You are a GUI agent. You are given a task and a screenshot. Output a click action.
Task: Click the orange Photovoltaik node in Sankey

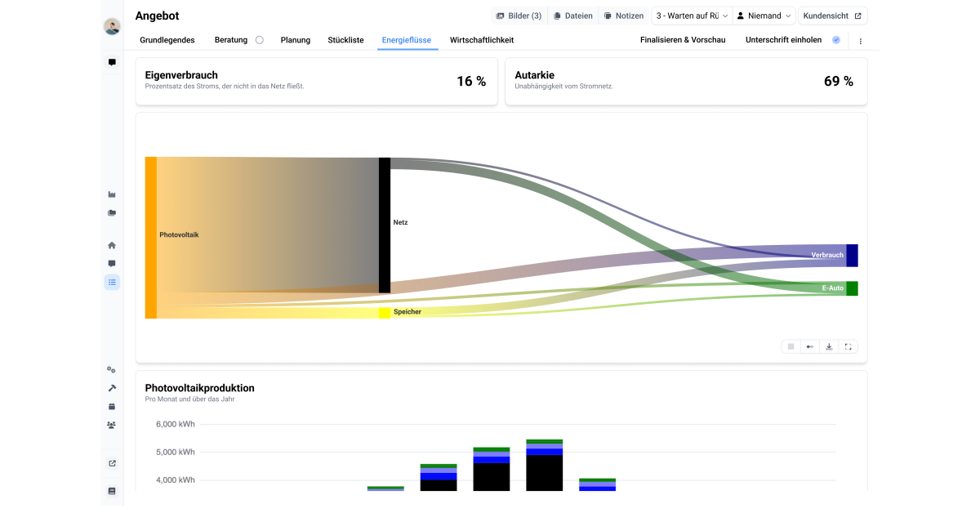pos(151,238)
